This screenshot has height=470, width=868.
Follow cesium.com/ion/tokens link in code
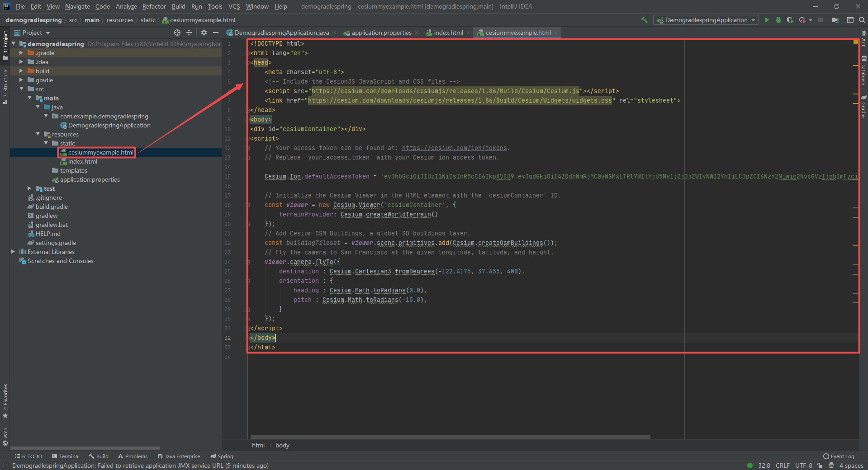[454, 148]
